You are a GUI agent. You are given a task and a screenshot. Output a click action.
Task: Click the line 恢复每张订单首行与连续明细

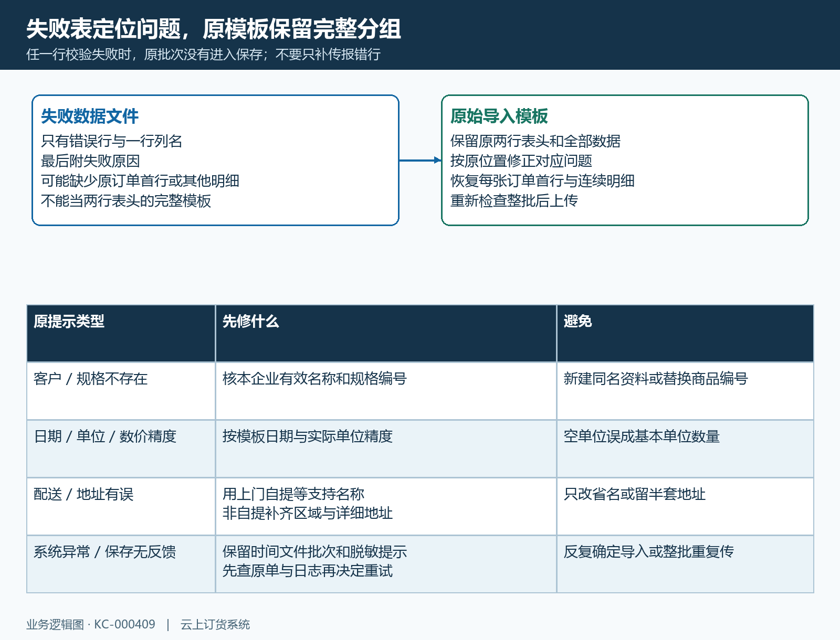pyautogui.click(x=542, y=181)
